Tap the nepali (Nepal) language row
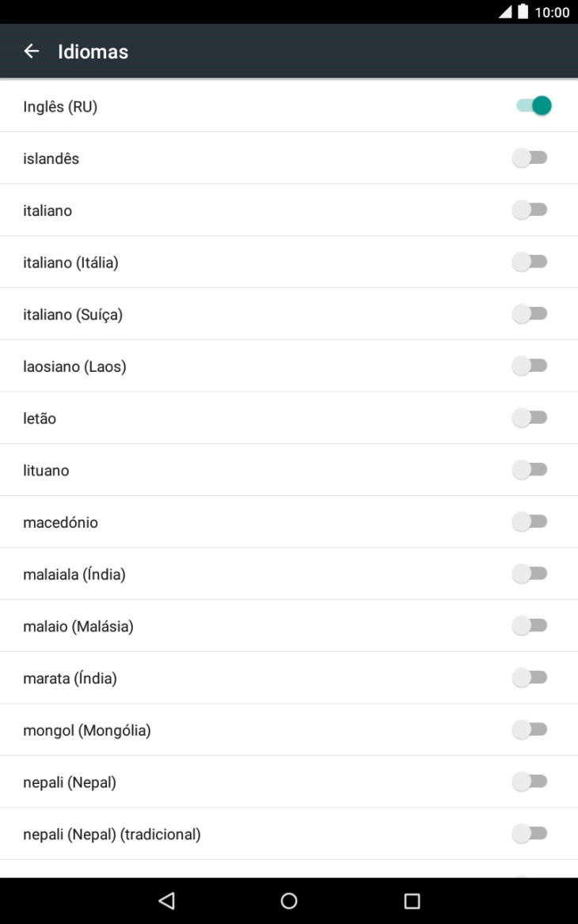578x924 pixels. 70,782
